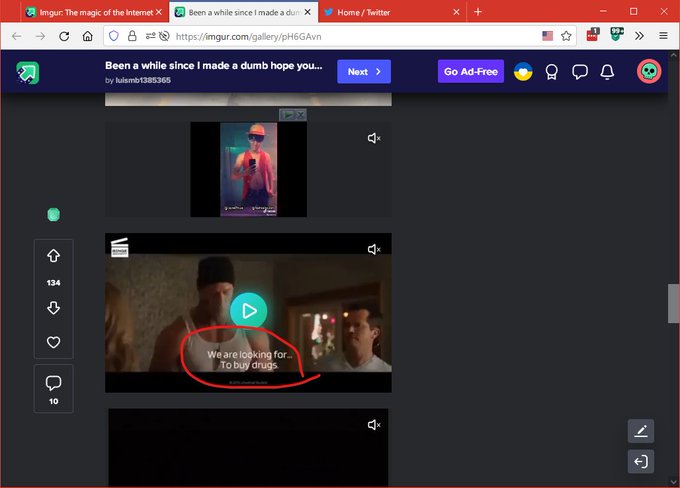Click the green emerald badge icon

(53, 215)
